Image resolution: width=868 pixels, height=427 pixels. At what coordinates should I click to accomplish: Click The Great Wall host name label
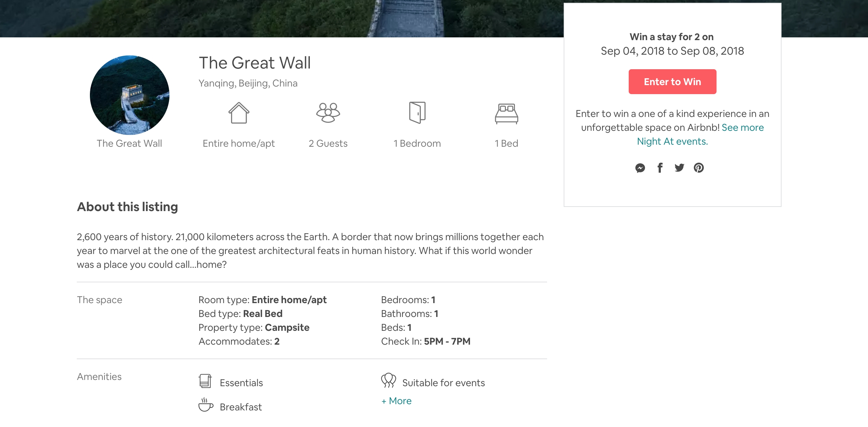tap(129, 143)
